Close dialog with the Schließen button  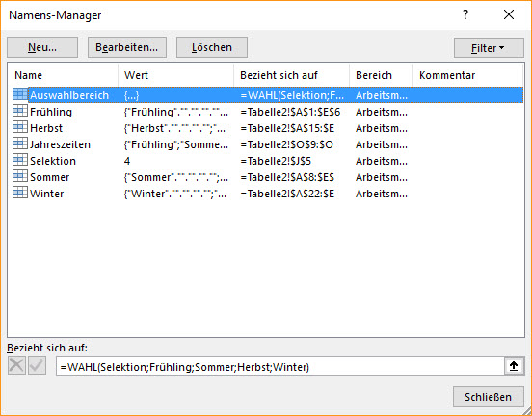click(x=489, y=397)
